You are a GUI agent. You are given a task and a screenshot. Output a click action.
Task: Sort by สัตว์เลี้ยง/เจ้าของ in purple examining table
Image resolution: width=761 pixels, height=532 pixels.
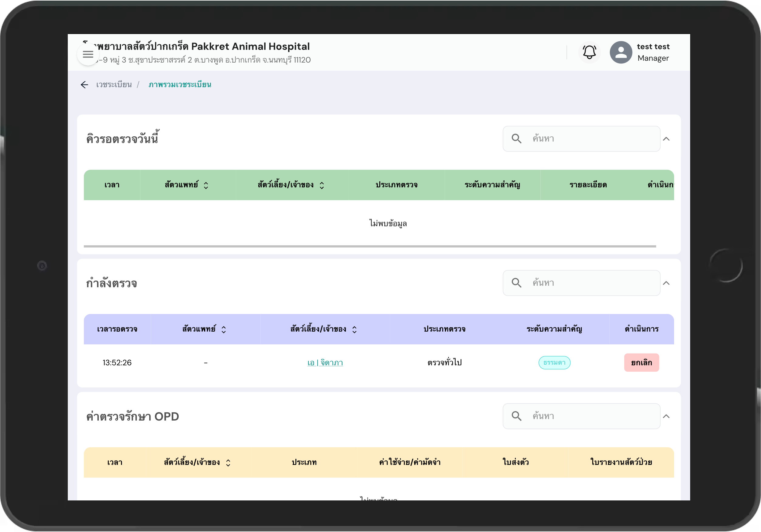coord(354,329)
